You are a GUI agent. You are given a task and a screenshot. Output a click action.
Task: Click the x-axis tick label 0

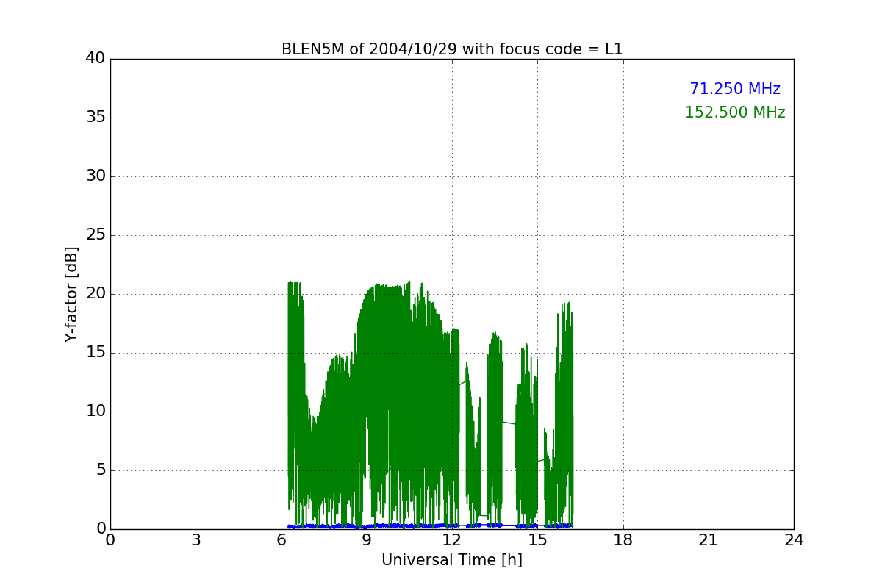pos(110,540)
